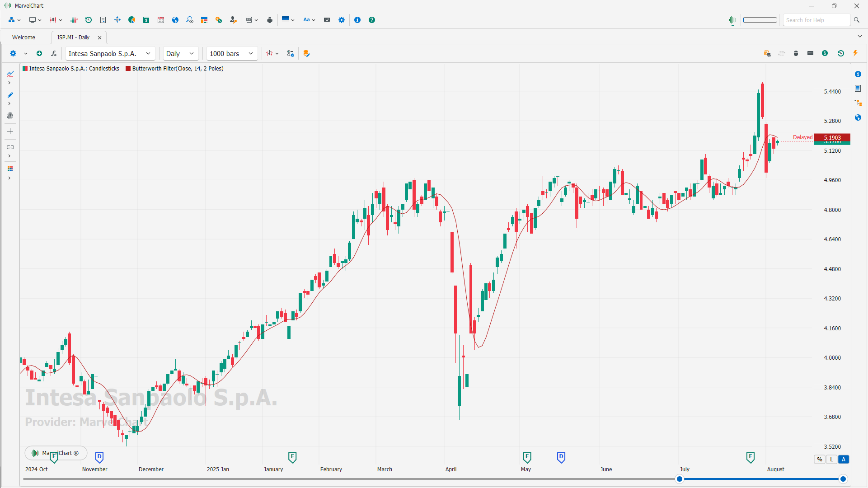Open the history clock icon in main toolbar

(89, 20)
